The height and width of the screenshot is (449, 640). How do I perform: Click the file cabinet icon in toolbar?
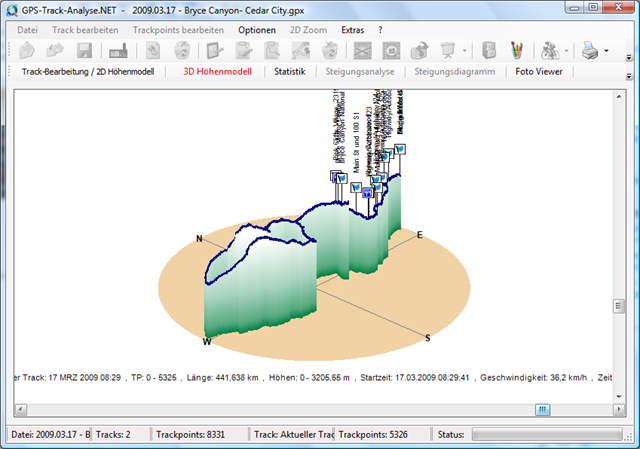point(489,50)
